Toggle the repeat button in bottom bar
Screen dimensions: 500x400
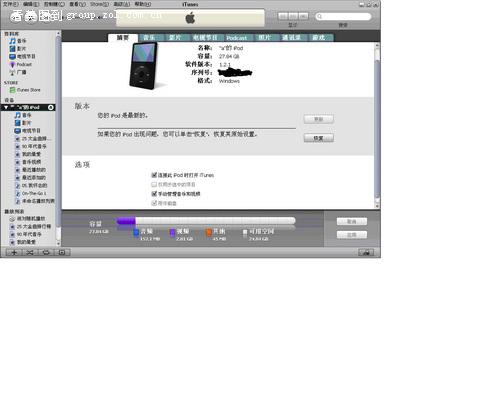pyautogui.click(x=46, y=252)
